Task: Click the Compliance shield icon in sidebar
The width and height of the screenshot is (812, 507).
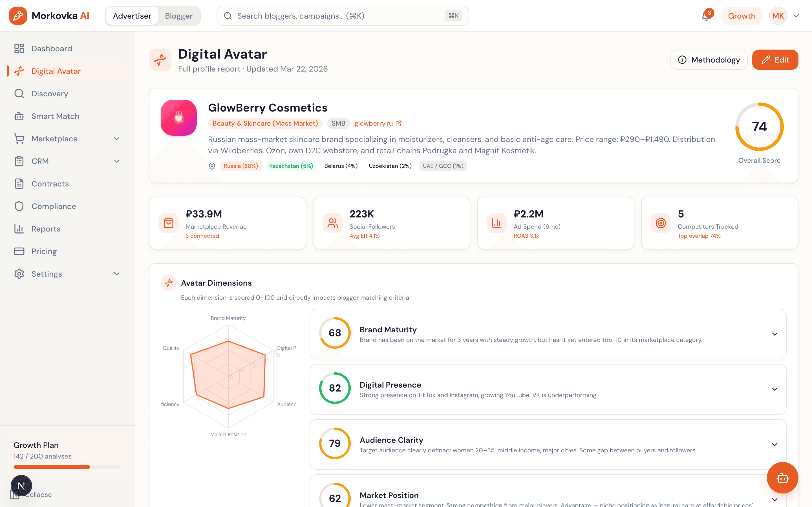Action: (x=19, y=206)
